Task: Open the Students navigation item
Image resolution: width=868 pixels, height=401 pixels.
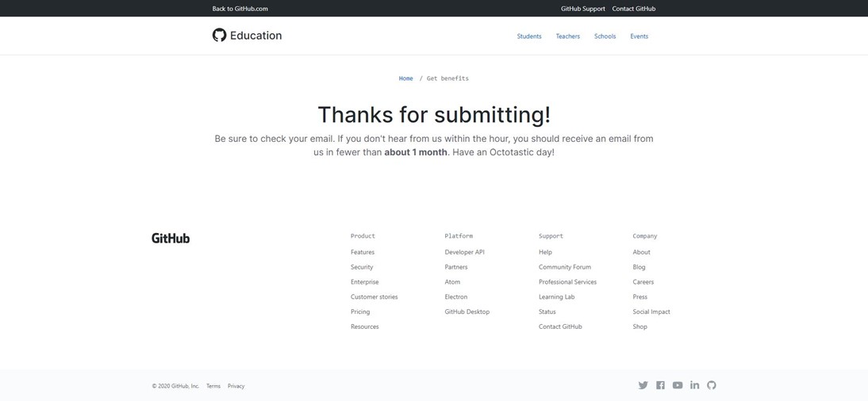Action: (529, 36)
